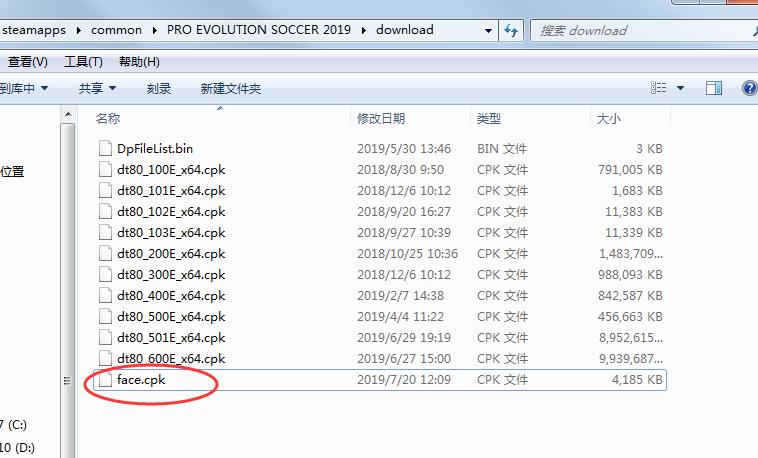This screenshot has height=458, width=758.
Task: Open the address bar history dropdown
Action: click(489, 30)
